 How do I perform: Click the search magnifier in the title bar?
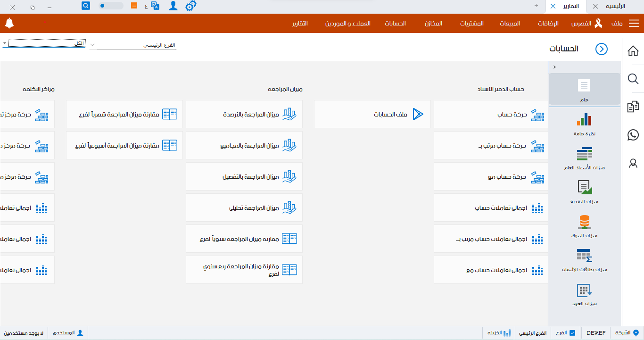[x=85, y=6]
